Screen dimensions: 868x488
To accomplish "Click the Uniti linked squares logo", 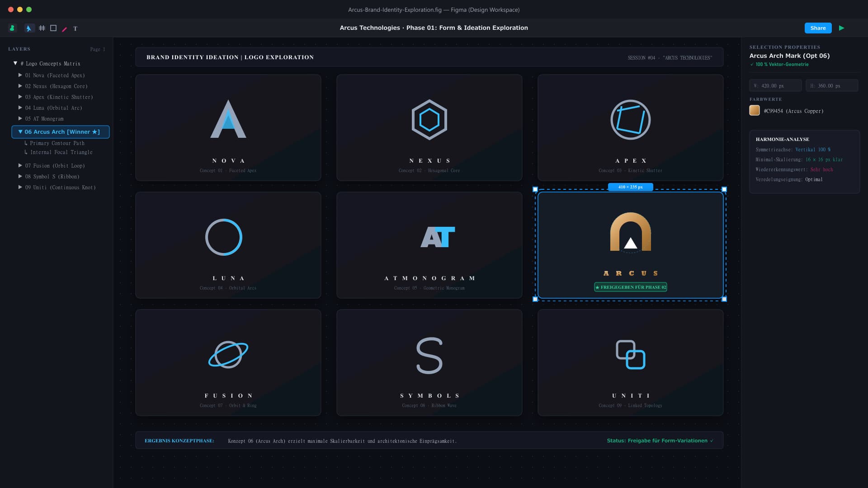I will pyautogui.click(x=631, y=355).
